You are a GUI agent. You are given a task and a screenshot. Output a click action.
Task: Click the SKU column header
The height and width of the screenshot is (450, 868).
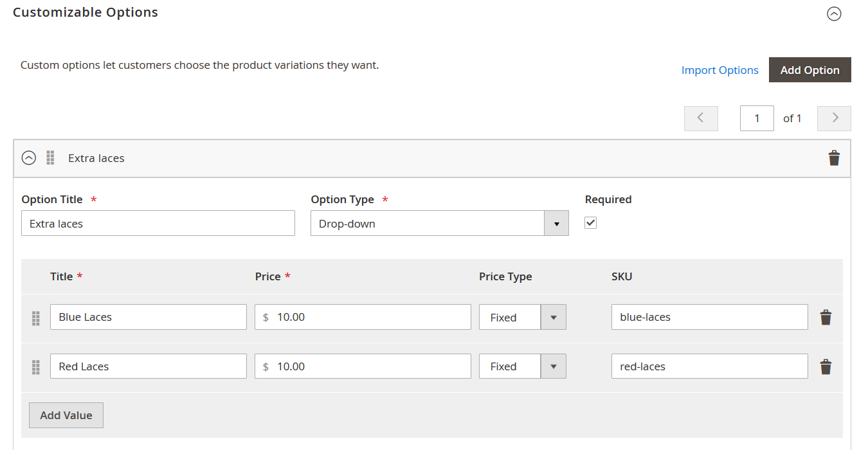coord(622,276)
